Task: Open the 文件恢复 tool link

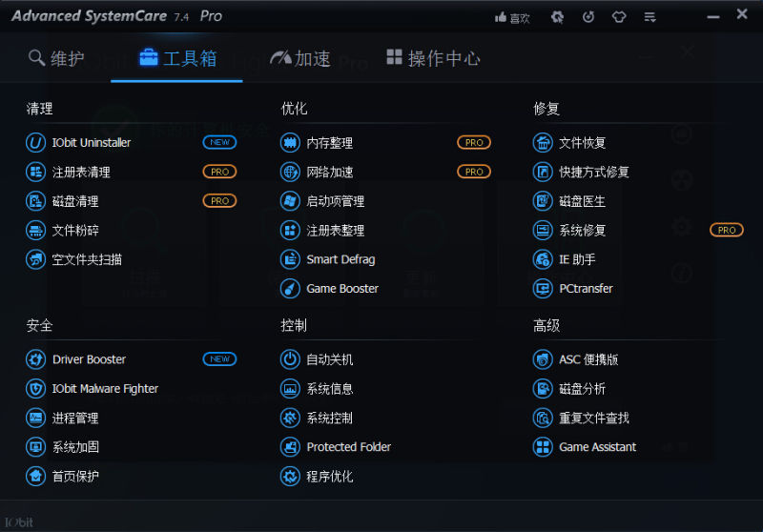Action: 582,143
